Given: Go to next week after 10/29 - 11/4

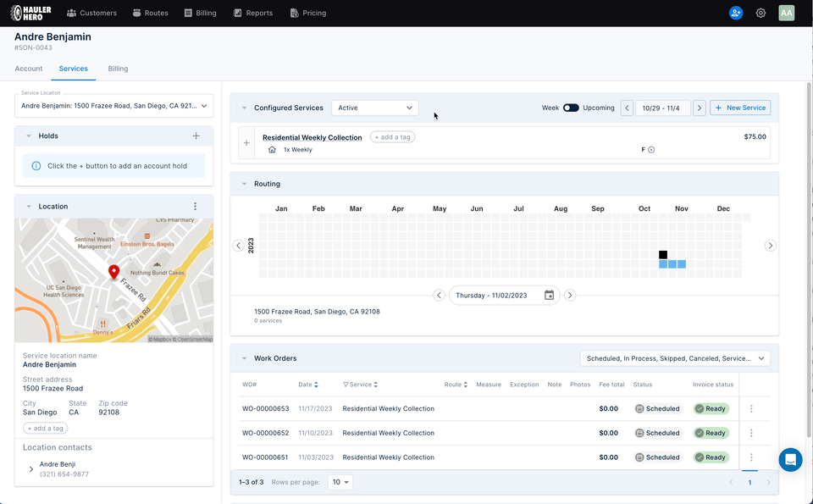Looking at the screenshot, I should pyautogui.click(x=699, y=108).
